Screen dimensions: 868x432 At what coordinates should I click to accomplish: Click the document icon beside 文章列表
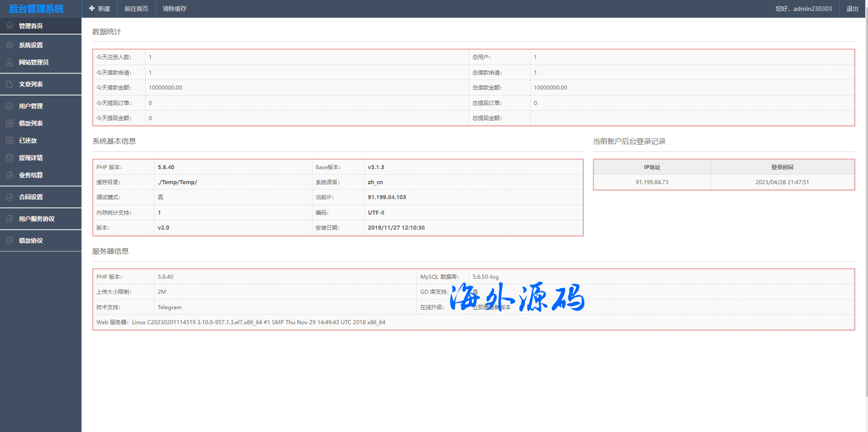click(x=10, y=84)
